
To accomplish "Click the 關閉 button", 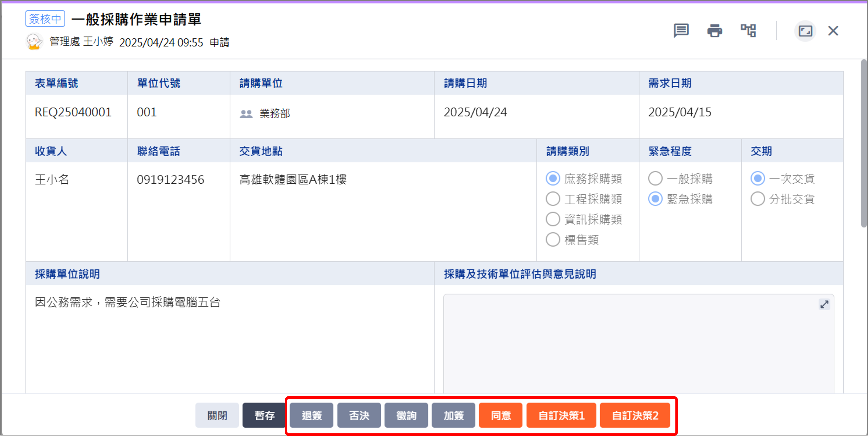I will (x=217, y=415).
